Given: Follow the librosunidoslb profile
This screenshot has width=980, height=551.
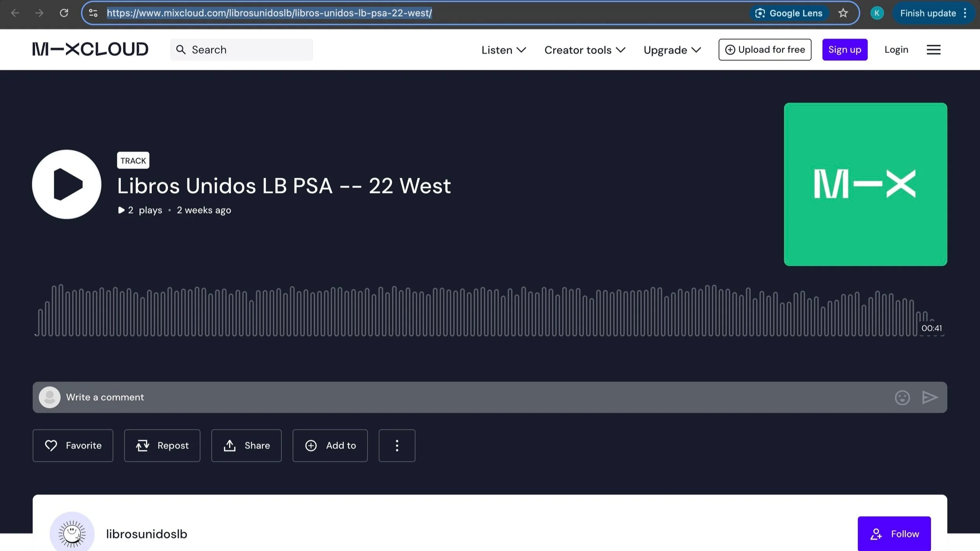Looking at the screenshot, I should 894,534.
